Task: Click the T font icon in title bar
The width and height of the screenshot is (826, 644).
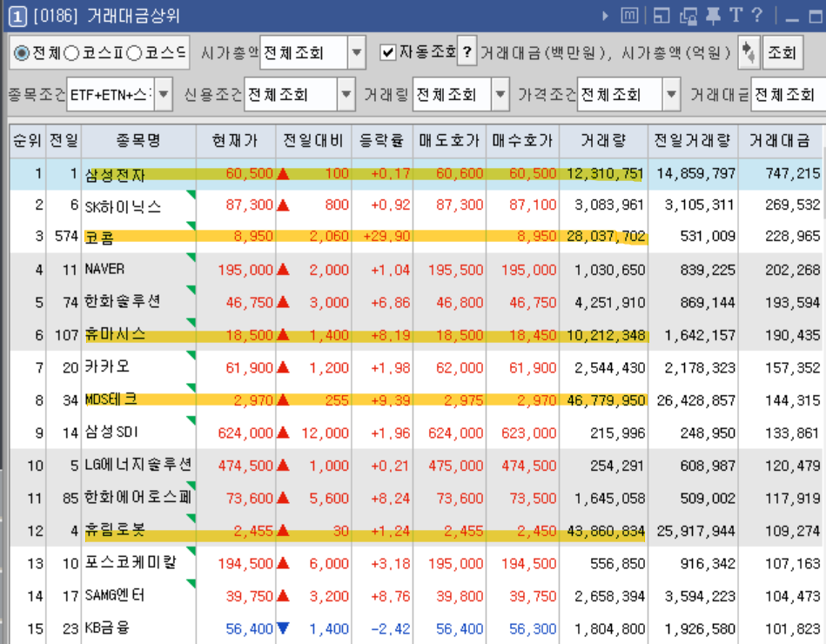Action: click(x=735, y=16)
